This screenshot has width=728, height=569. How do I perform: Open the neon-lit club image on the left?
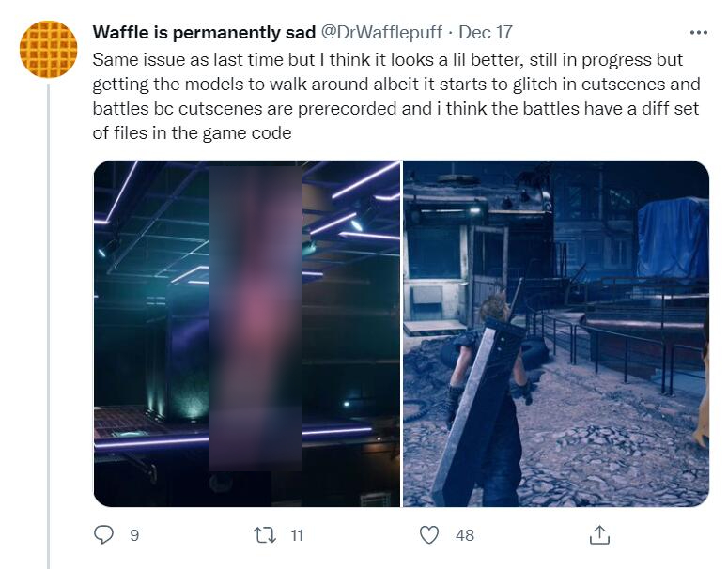[x=247, y=333]
